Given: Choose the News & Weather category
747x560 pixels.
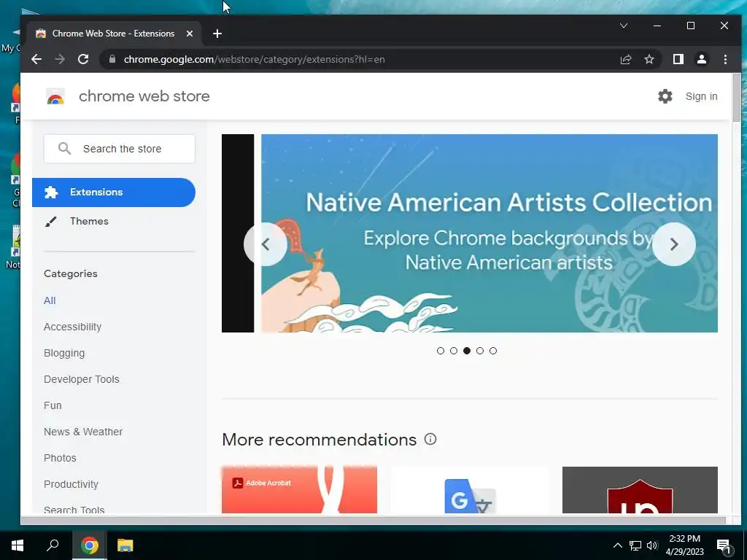Looking at the screenshot, I should coord(83,432).
